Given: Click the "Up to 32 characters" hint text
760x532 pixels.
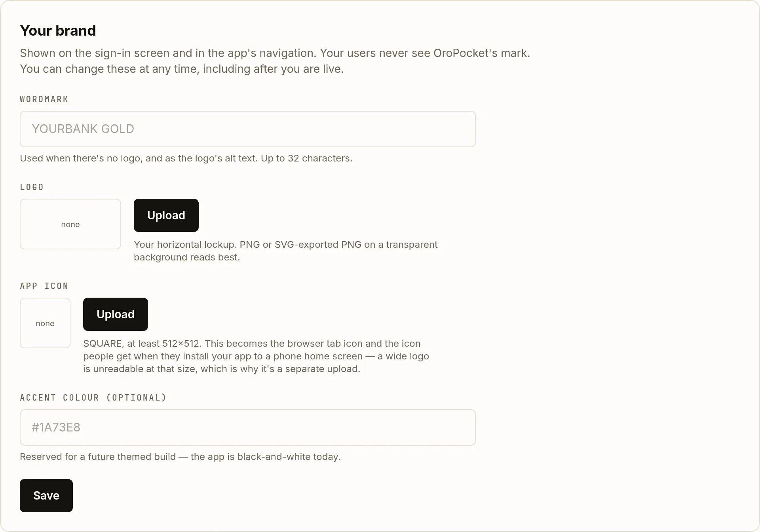Looking at the screenshot, I should (x=306, y=158).
